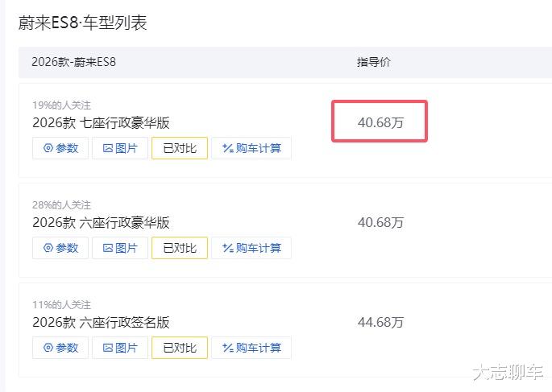
Task: Toggle 已对比 for 六座行政豪华版
Action: point(180,248)
